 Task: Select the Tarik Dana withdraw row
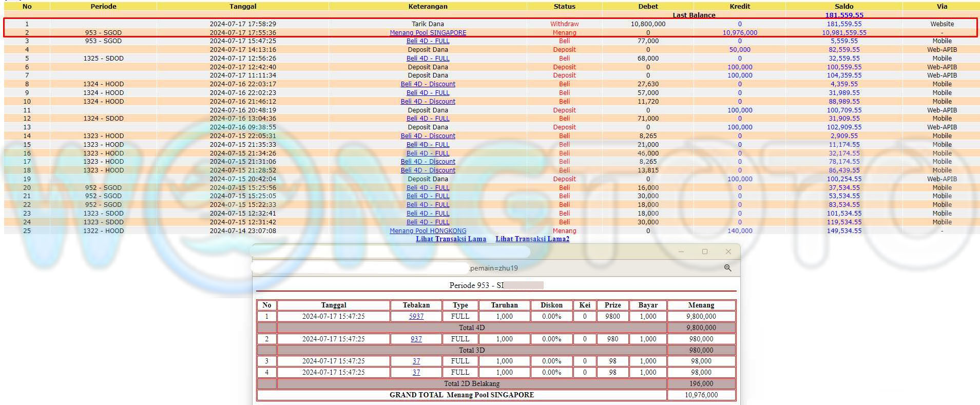point(428,24)
